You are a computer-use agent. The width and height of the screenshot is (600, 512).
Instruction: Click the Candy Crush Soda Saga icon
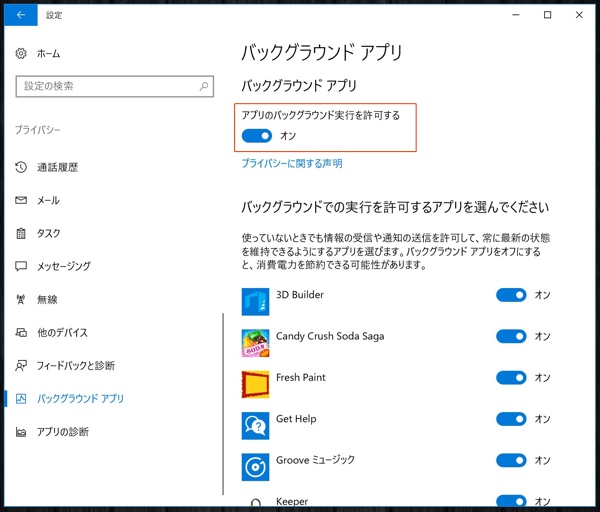255,343
